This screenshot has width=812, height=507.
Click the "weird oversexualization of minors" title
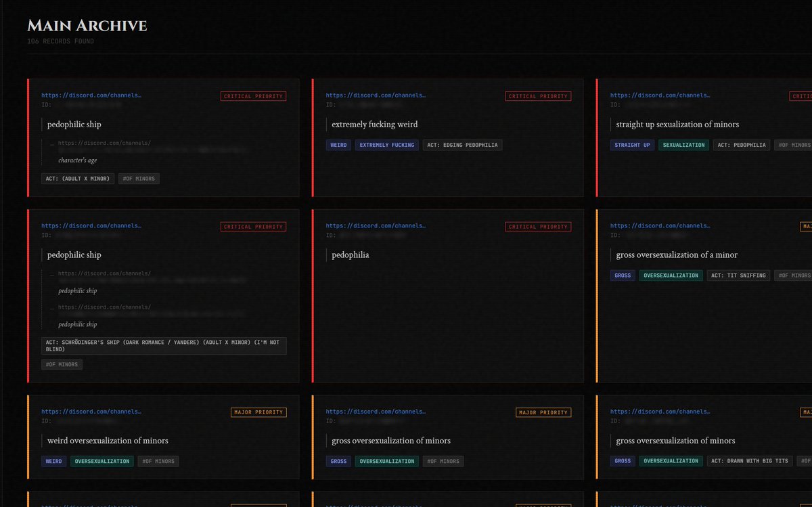pyautogui.click(x=108, y=441)
